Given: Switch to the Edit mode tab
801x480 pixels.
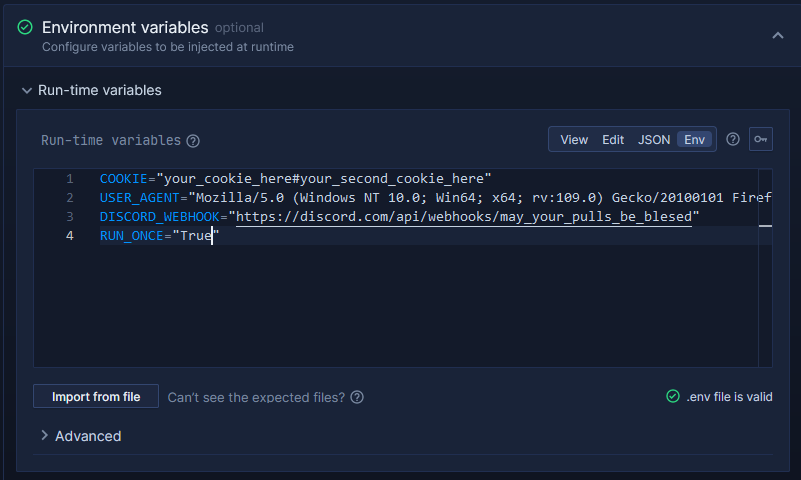Looking at the screenshot, I should tap(612, 139).
